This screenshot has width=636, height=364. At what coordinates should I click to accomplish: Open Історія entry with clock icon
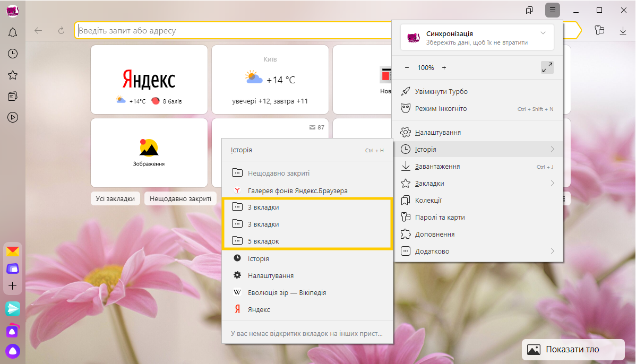[307, 258]
